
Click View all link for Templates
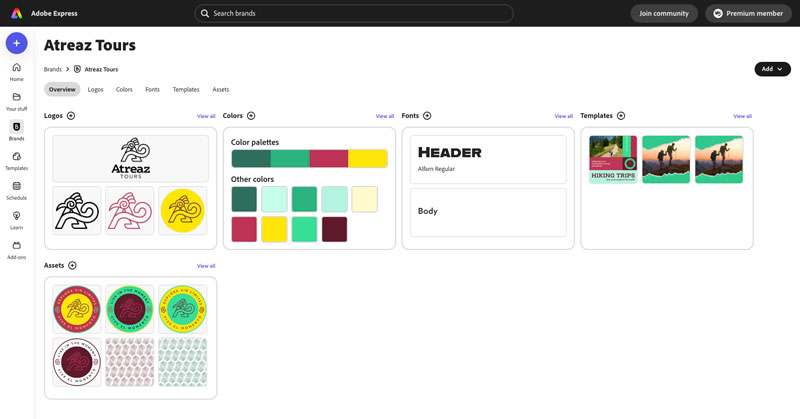tap(742, 116)
